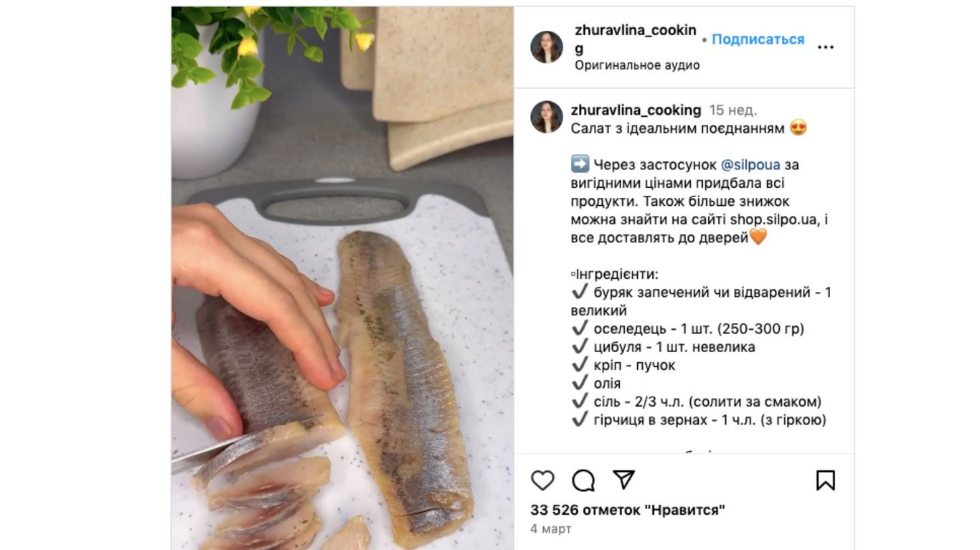Click the Подписаться follow button
This screenshot has width=980, height=550.
758,39
